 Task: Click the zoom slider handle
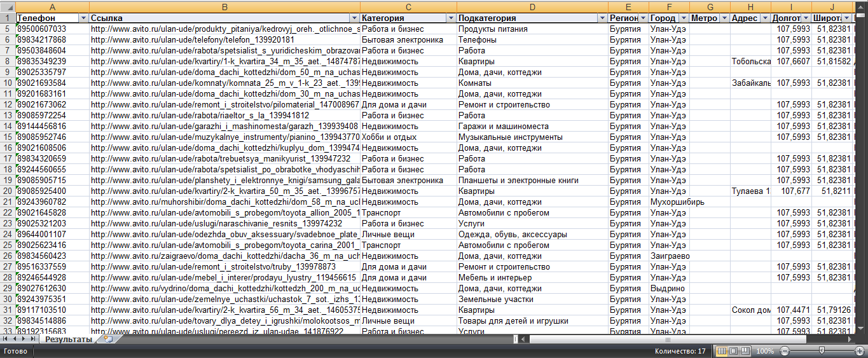point(822,351)
